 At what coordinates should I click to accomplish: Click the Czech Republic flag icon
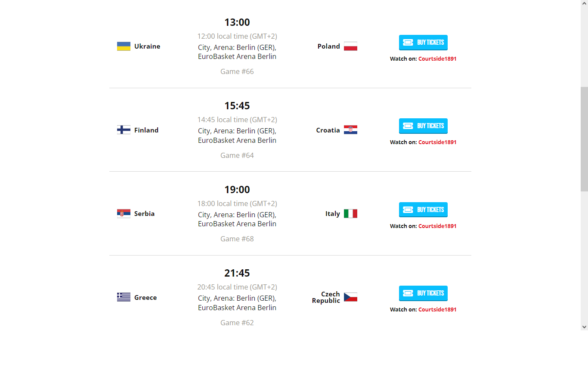350,297
